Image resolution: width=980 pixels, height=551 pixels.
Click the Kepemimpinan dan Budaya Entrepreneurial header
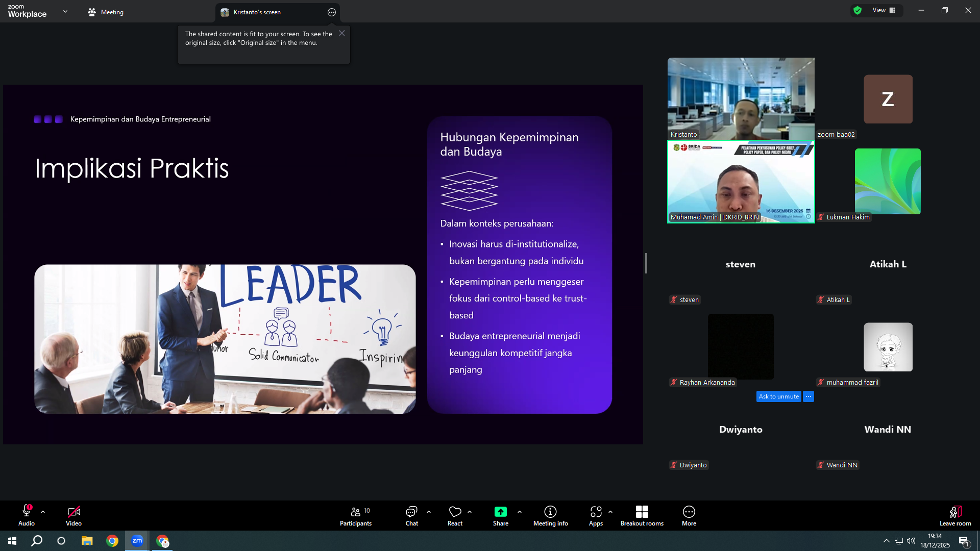[x=140, y=119]
